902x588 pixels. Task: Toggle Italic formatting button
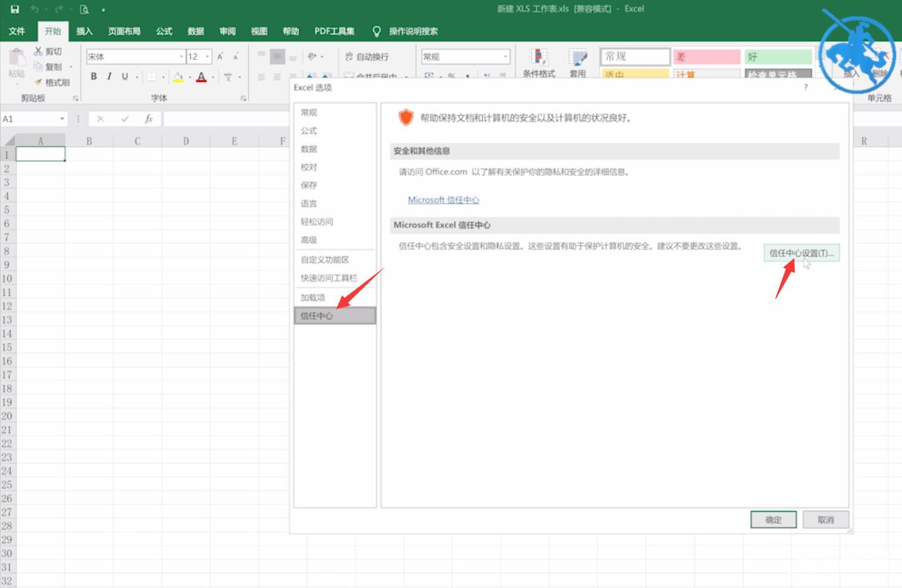coord(109,76)
